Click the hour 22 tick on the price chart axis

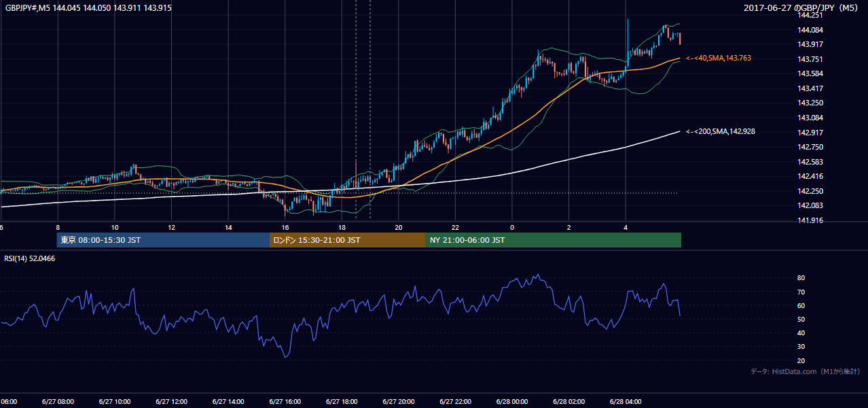(456, 228)
